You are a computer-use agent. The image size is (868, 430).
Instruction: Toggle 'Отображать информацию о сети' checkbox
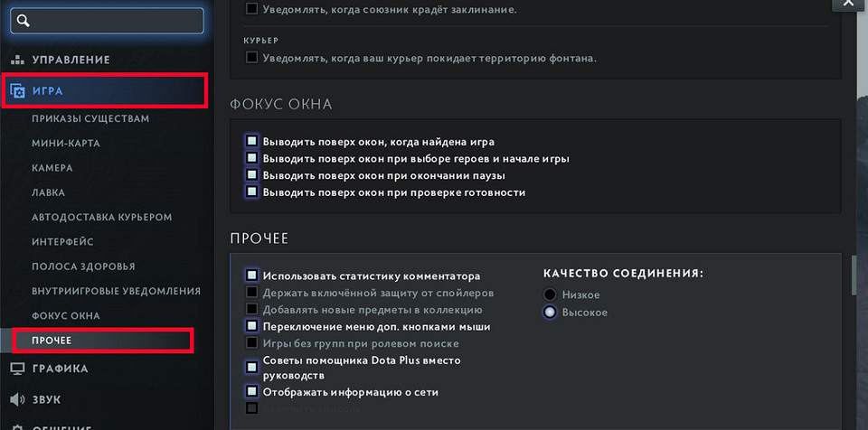tap(251, 392)
